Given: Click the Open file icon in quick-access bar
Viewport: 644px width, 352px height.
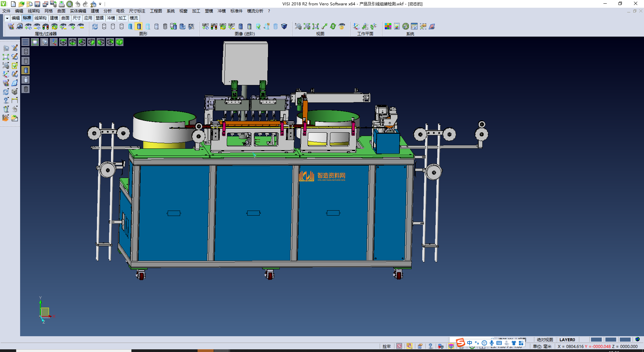Looking at the screenshot, I should 21,4.
